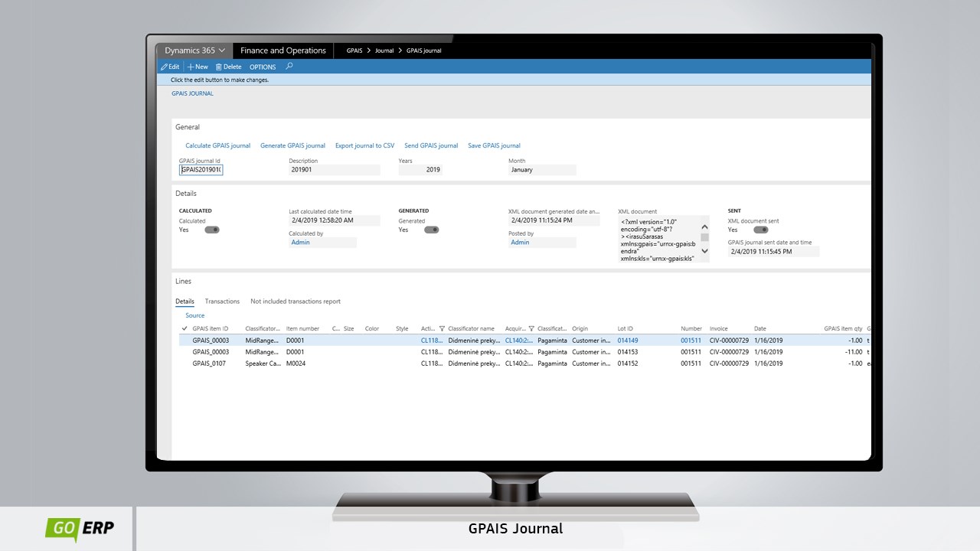980x551 pixels.
Task: Toggle the Calculated switch
Action: [x=212, y=230]
